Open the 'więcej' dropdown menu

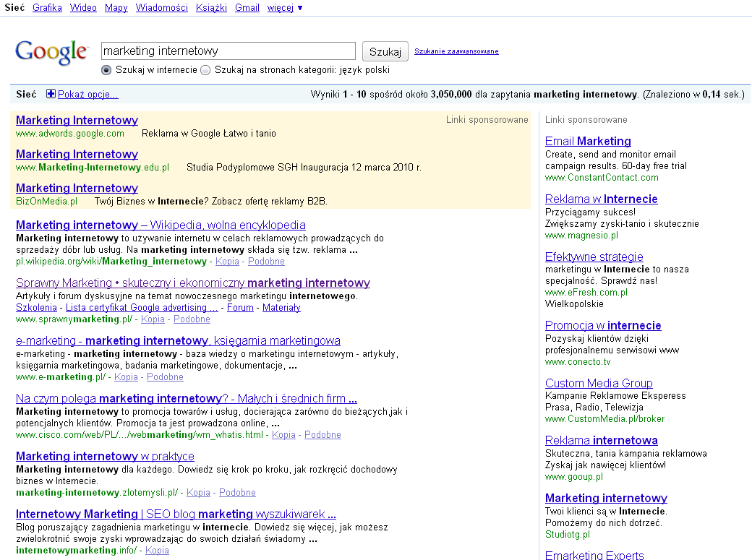pos(285,8)
